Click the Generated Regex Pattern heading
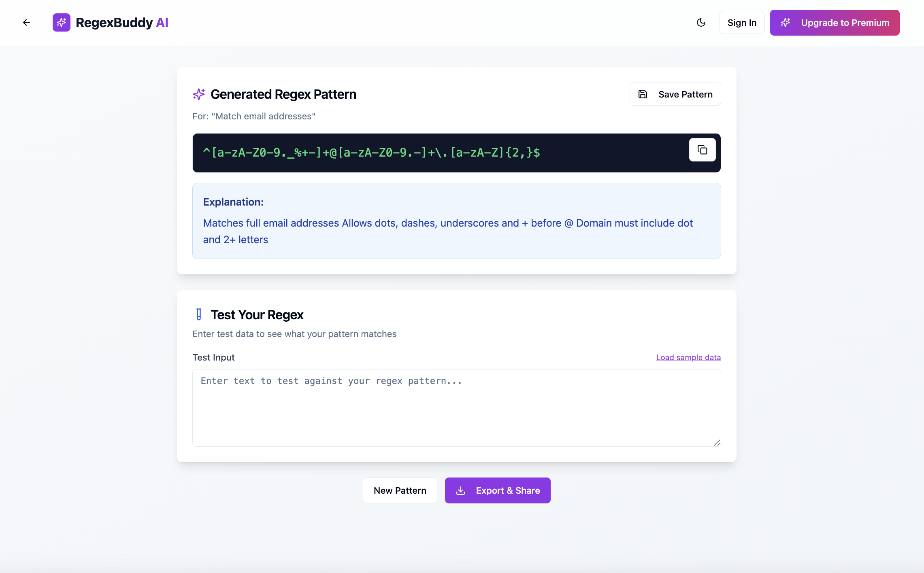This screenshot has height=573, width=924. pyautogui.click(x=283, y=94)
